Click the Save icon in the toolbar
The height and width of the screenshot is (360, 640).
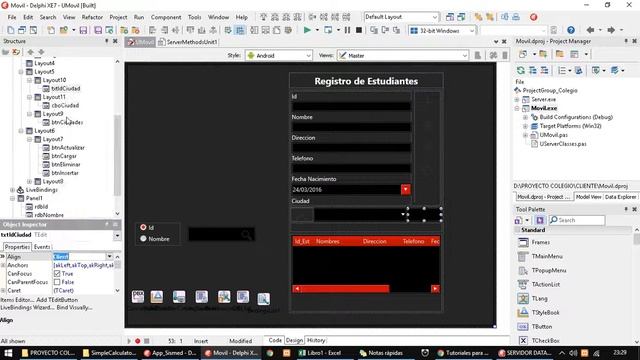point(83,30)
